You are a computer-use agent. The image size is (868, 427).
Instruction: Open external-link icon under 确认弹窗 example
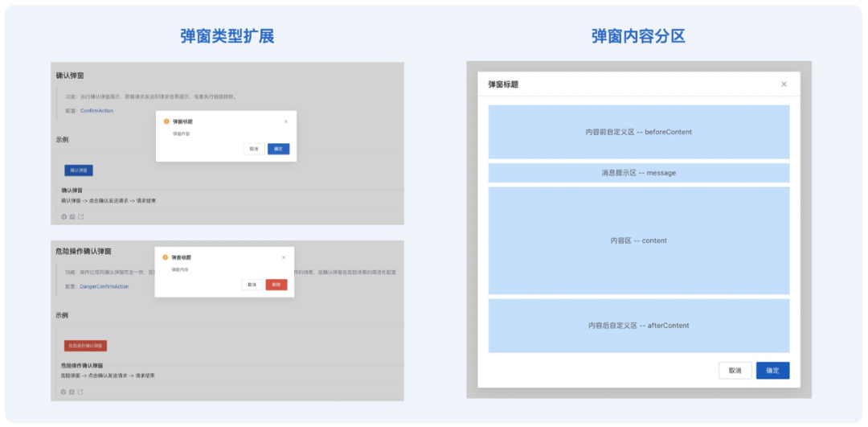coord(81,216)
